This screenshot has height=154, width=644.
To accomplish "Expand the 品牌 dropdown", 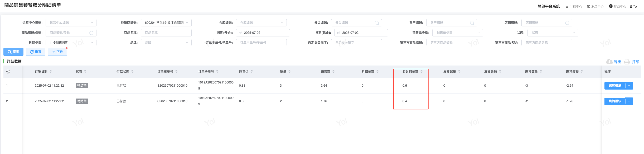I will (187, 43).
